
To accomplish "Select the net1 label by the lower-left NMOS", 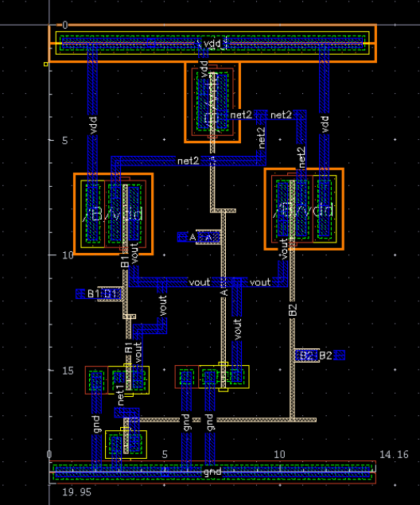I will point(119,395).
